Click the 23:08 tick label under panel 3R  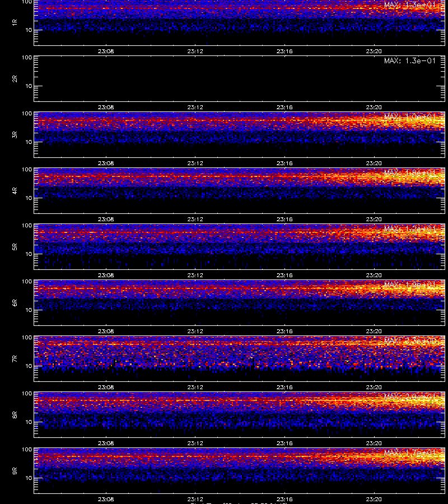[x=106, y=163]
